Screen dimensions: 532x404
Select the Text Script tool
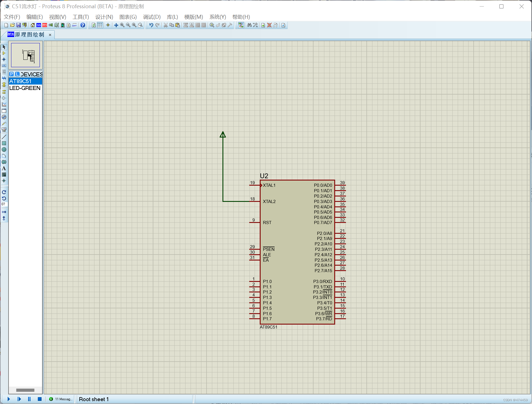[4, 72]
